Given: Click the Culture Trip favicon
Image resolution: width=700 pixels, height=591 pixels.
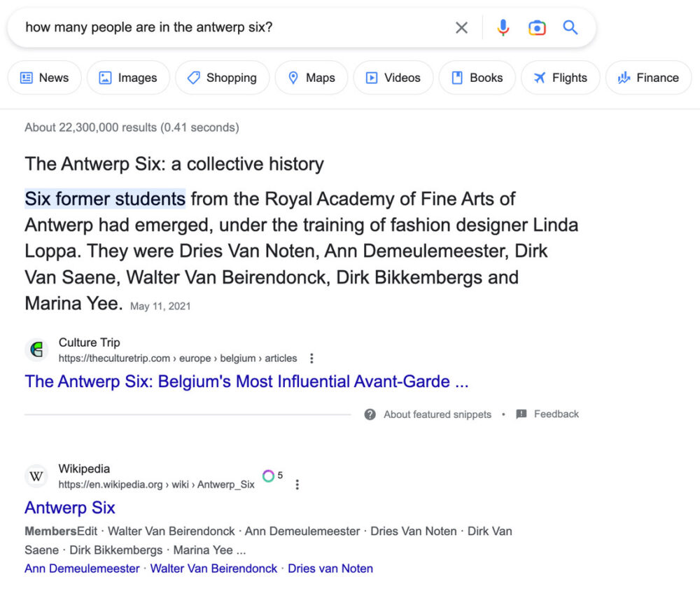Looking at the screenshot, I should 36,350.
